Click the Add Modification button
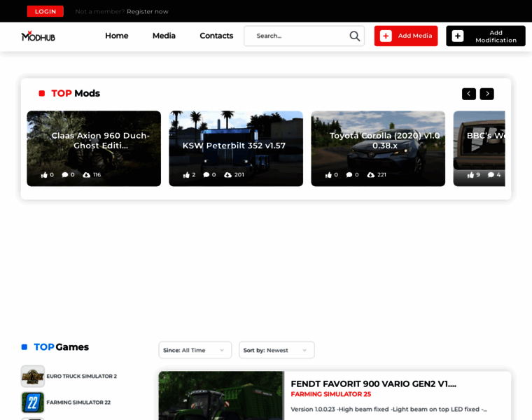 [485, 36]
